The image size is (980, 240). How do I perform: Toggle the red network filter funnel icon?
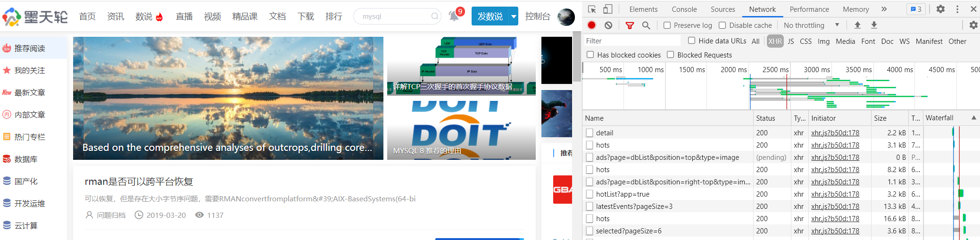(x=630, y=25)
